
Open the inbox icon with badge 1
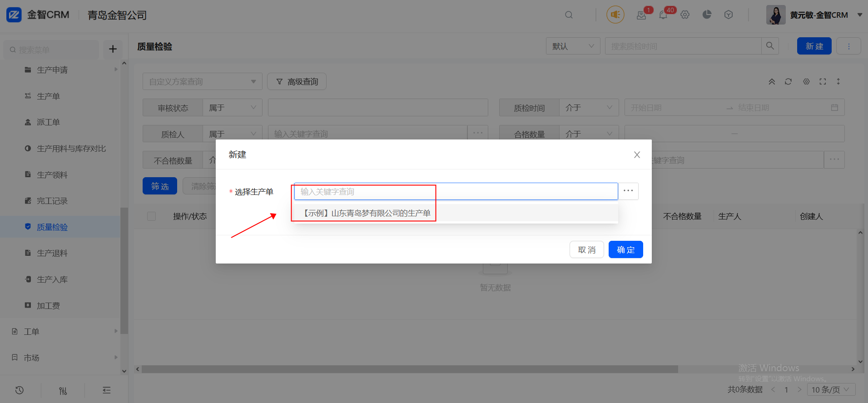pyautogui.click(x=641, y=15)
